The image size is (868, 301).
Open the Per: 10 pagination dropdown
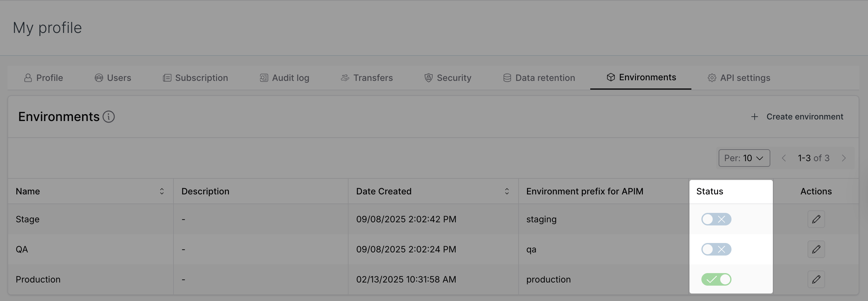[744, 158]
